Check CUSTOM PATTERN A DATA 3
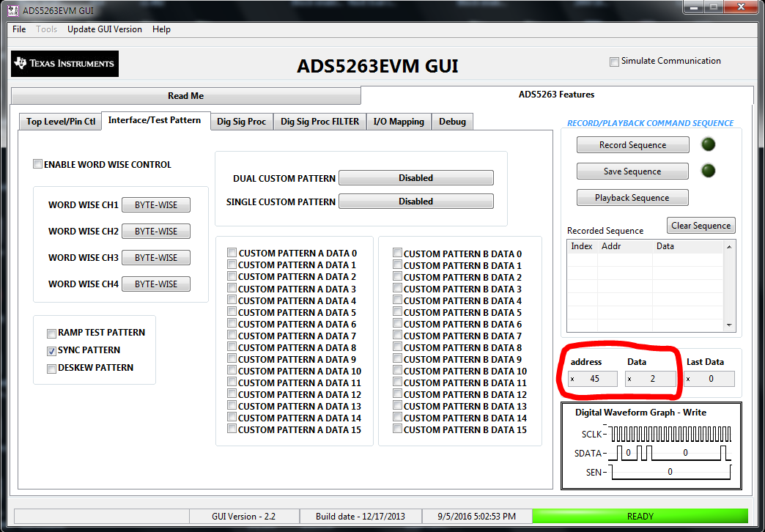 point(232,288)
